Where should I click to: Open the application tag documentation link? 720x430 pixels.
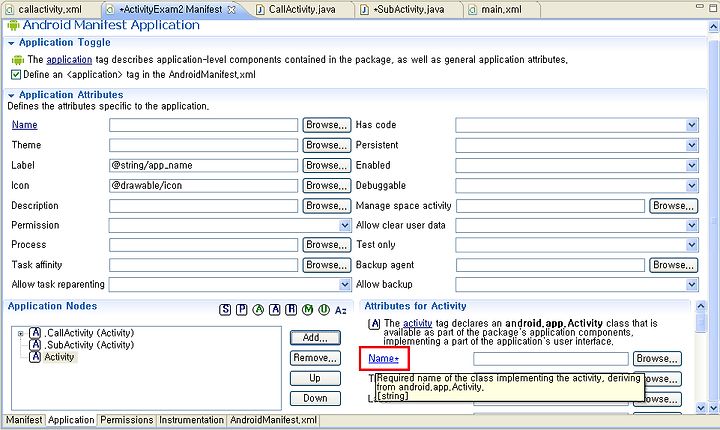[x=69, y=60]
